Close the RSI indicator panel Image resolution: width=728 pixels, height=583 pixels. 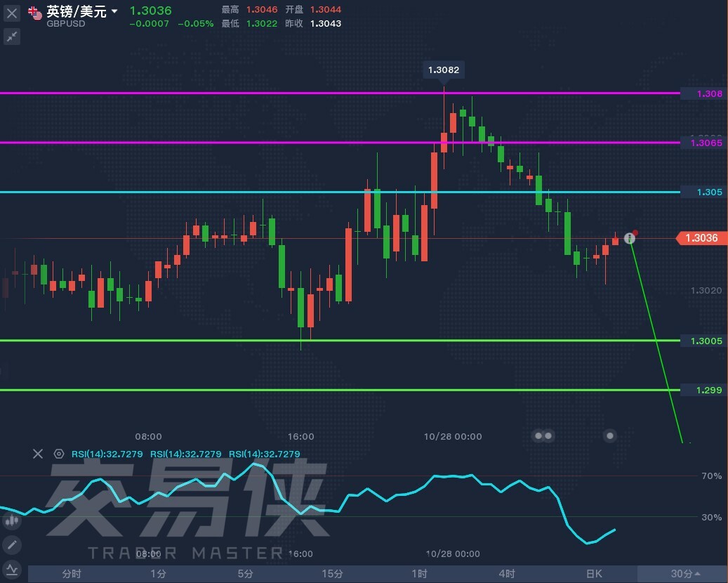click(38, 453)
